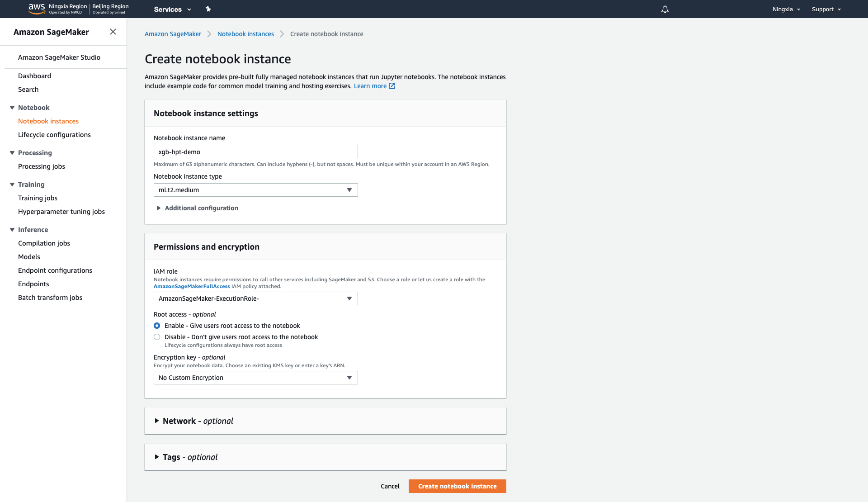Click the Notebook instance name field
Viewport: 868px width, 502px height.
tap(256, 152)
